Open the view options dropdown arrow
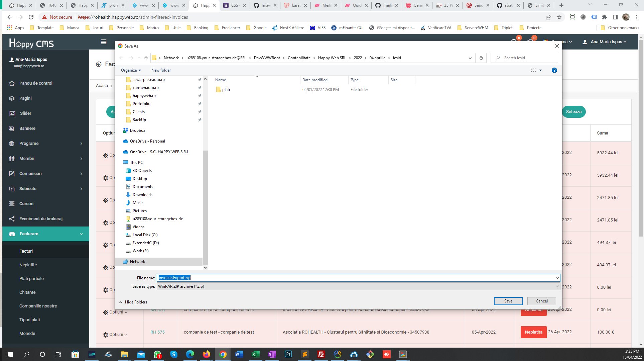Viewport: 644px width, 361px height. coord(540,70)
